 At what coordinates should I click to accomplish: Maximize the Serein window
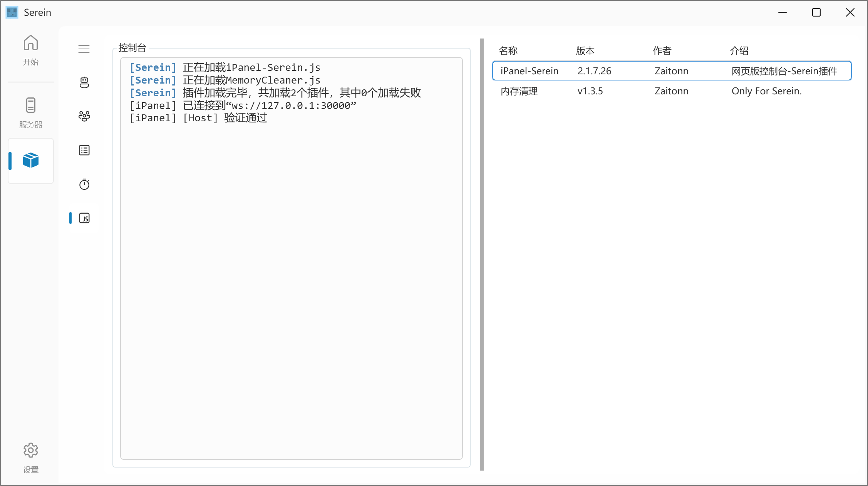click(x=816, y=12)
